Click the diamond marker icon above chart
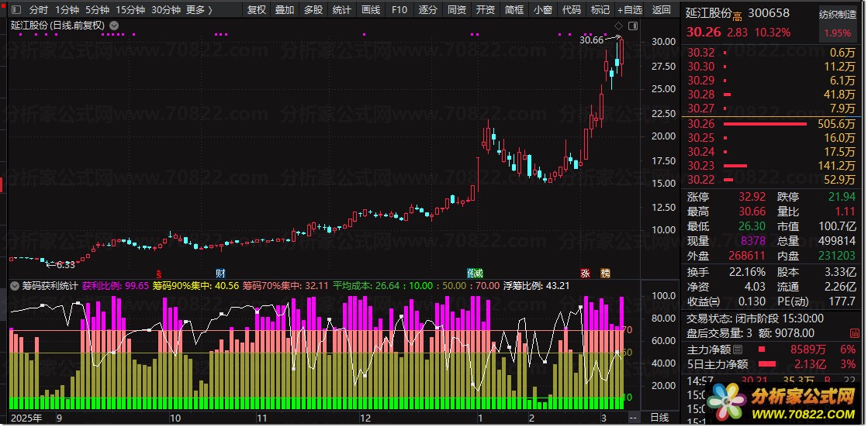The width and height of the screenshot is (868, 427). click(619, 26)
